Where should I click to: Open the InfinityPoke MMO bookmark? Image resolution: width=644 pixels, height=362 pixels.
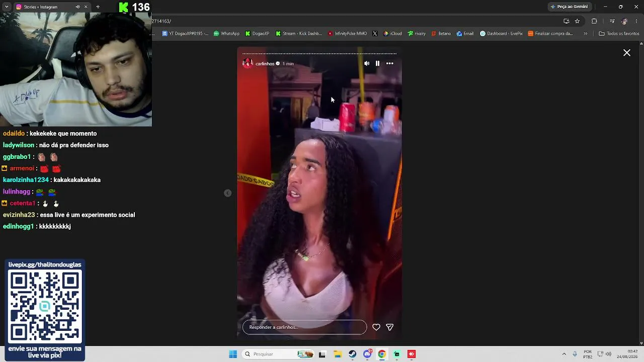(347, 34)
